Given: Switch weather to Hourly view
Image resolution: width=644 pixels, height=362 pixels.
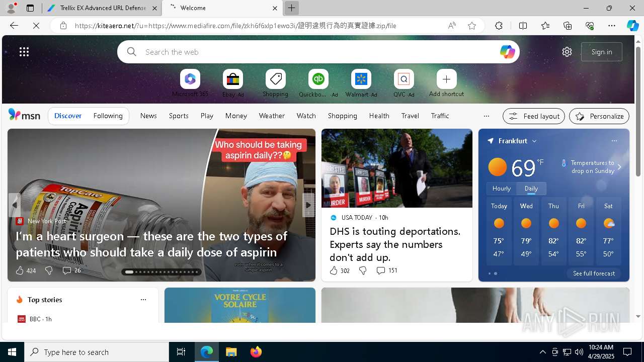Looking at the screenshot, I should (x=501, y=189).
